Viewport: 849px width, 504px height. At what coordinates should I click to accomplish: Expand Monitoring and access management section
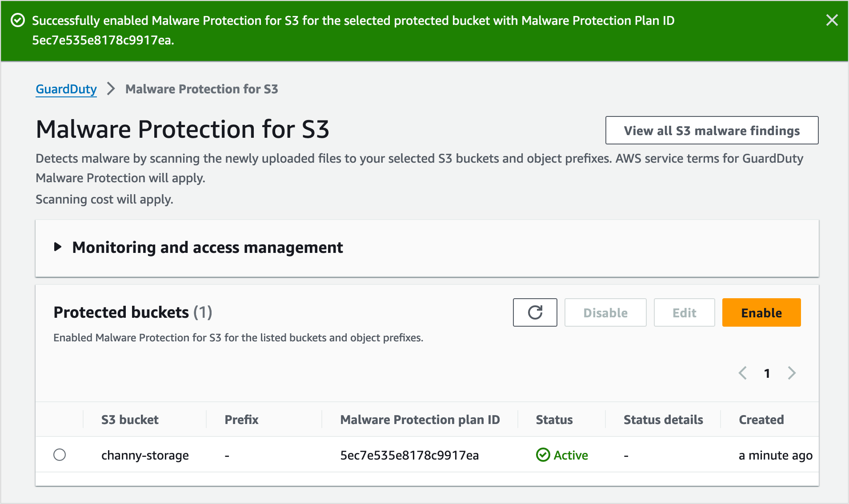(x=58, y=247)
